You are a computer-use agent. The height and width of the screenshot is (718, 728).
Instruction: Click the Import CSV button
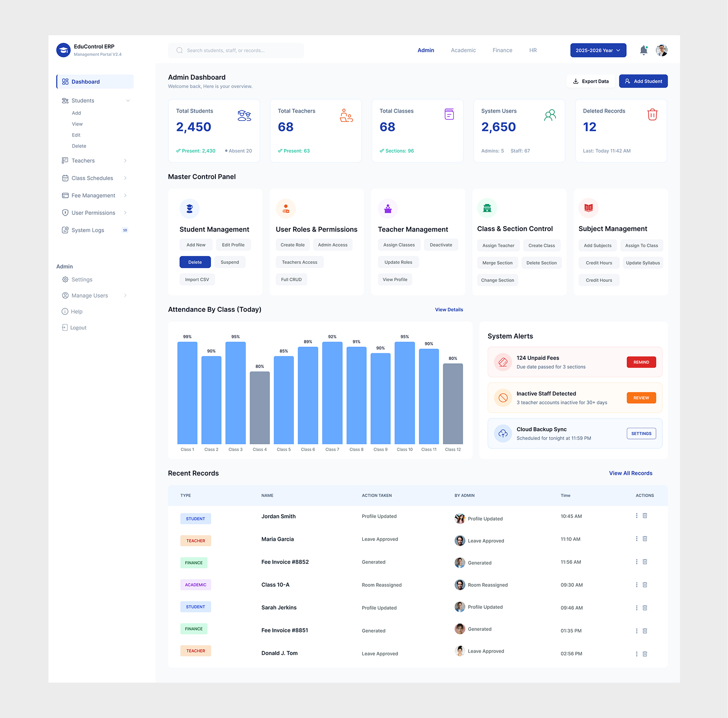197,279
